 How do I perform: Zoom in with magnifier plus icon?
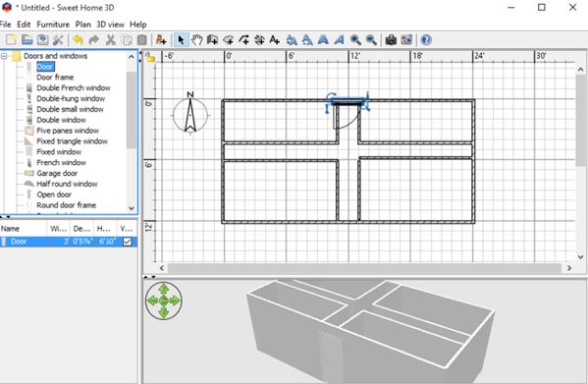355,39
